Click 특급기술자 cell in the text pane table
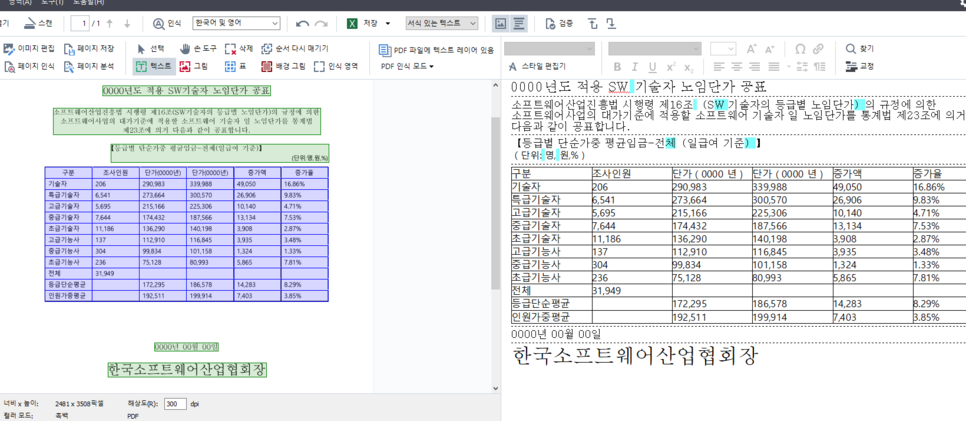 551,200
